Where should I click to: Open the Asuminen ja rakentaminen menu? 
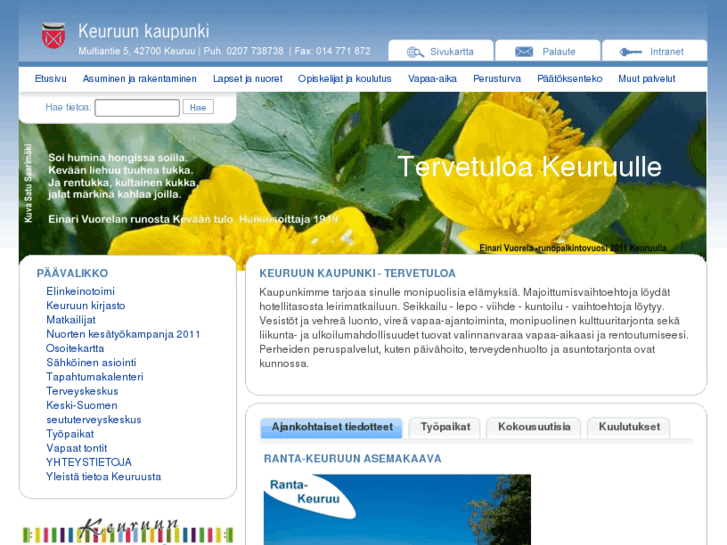140,78
